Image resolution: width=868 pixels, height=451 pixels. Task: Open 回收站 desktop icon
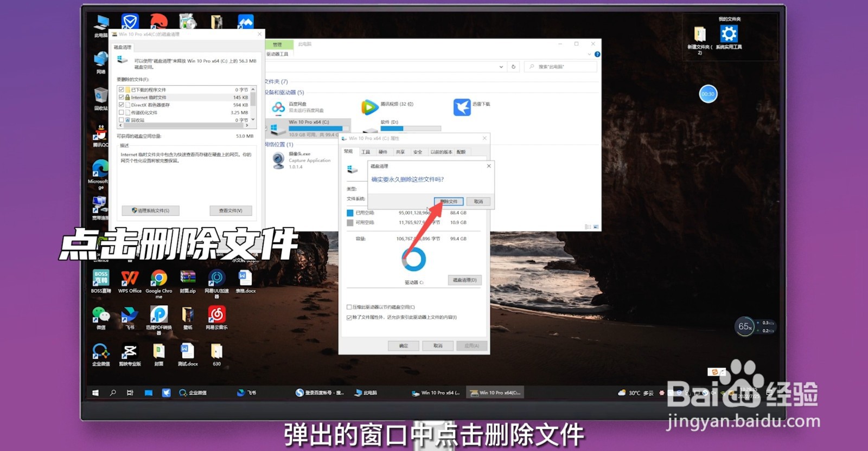(101, 100)
